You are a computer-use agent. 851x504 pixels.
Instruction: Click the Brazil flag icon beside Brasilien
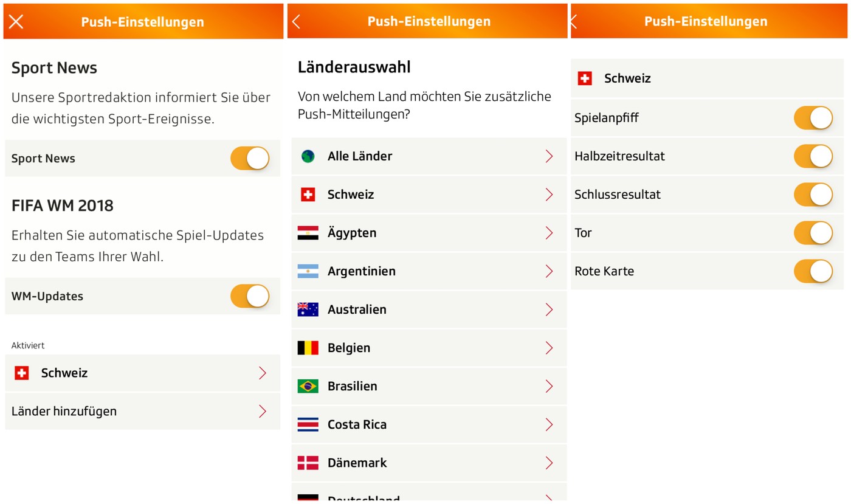pos(308,386)
